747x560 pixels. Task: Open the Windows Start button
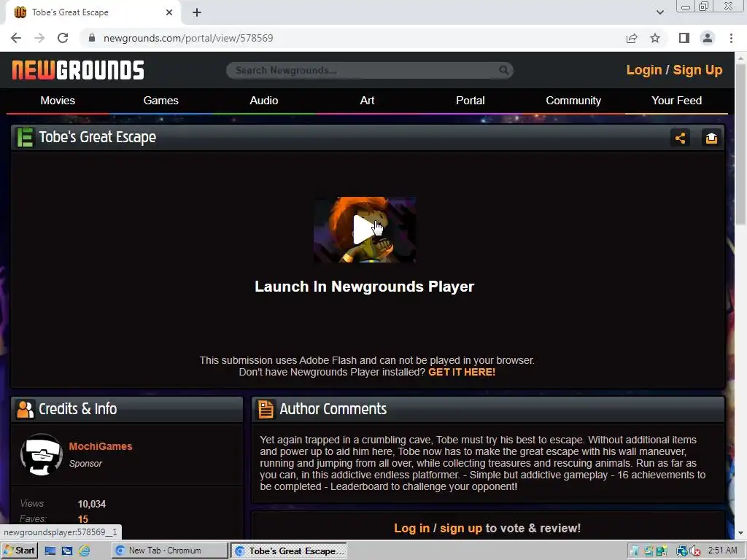(x=19, y=551)
